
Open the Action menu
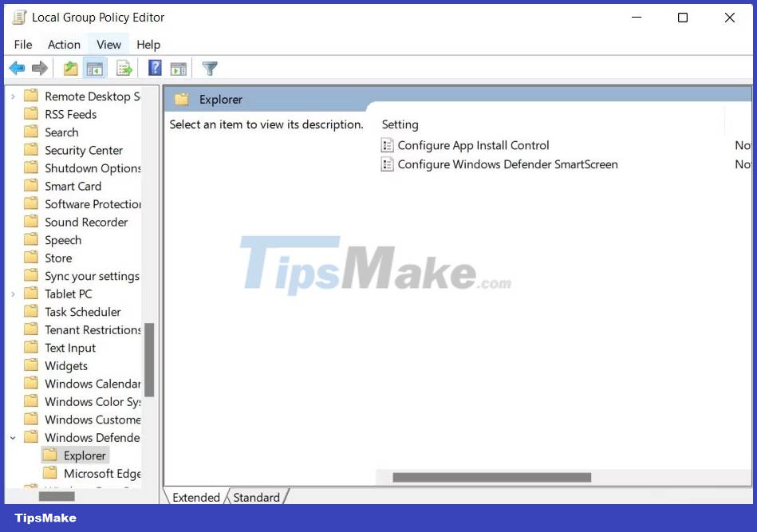[64, 44]
